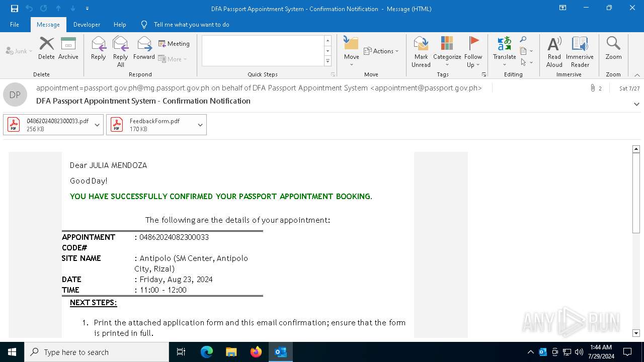Open the Zoom level dialog
This screenshot has height=362, width=644.
pyautogui.click(x=613, y=48)
